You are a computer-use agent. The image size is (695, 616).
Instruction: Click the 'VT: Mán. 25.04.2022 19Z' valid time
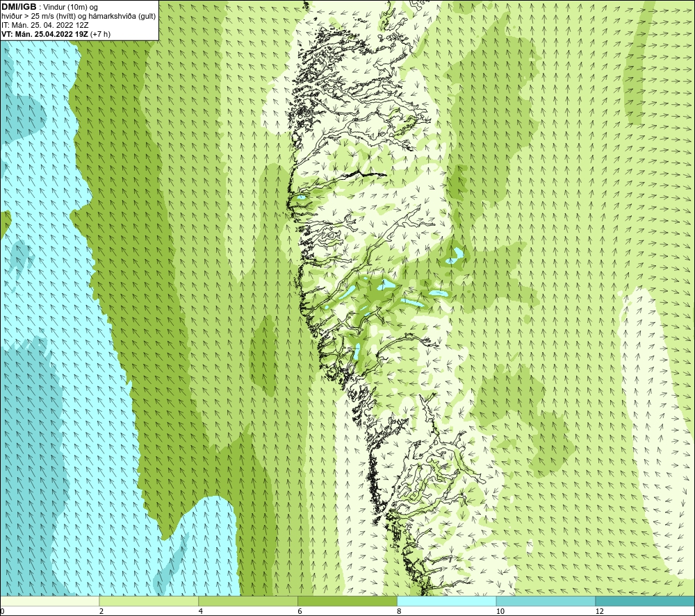(x=44, y=34)
